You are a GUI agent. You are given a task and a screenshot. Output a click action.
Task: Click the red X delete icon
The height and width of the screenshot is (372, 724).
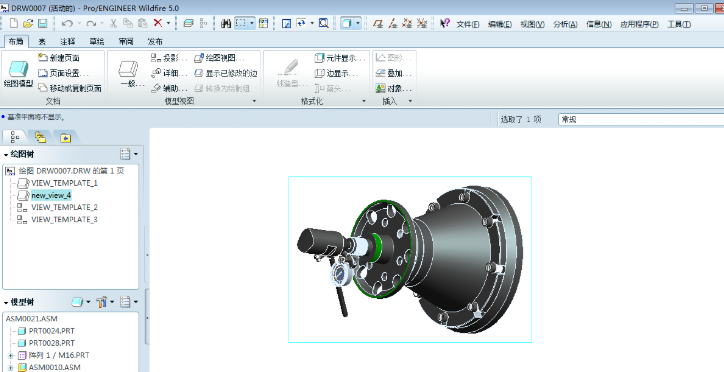point(158,23)
